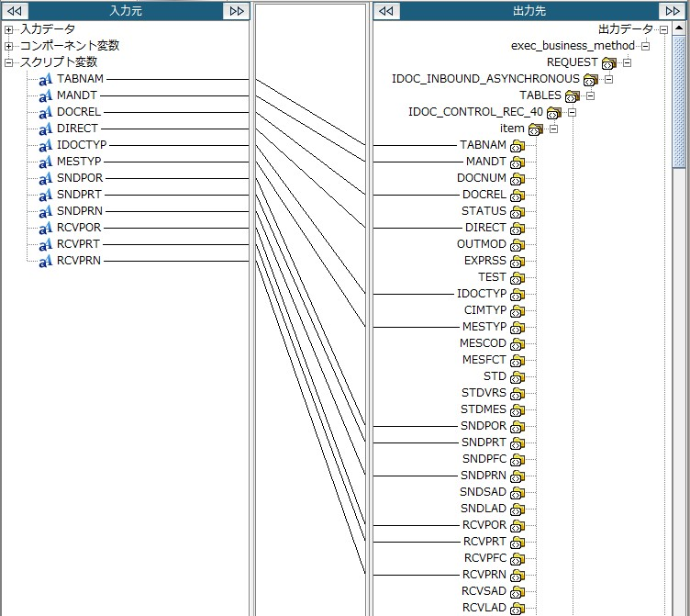
Task: Click right arrows button in 入力元 header
Action: 237,11
